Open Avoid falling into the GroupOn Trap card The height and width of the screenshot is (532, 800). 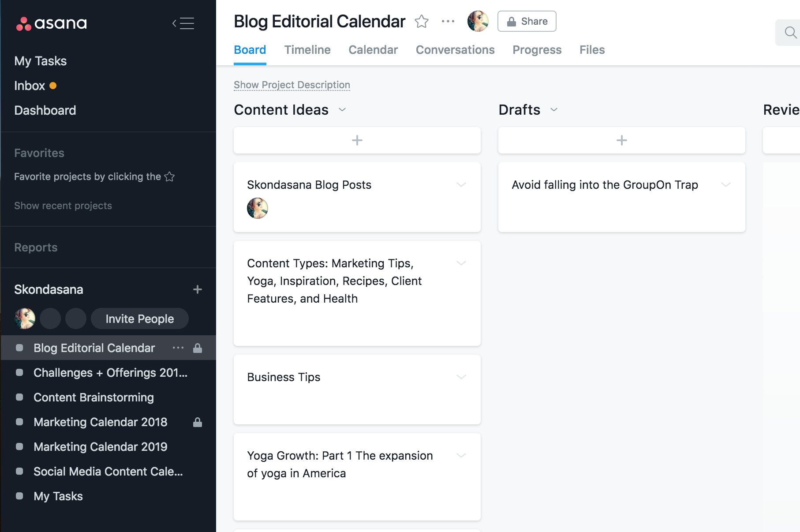coord(622,197)
